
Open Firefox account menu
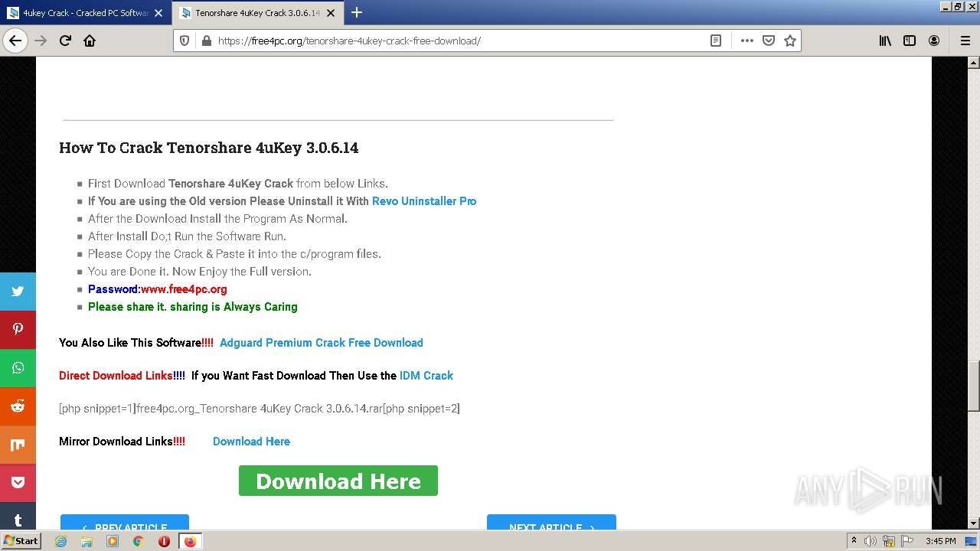coord(934,41)
